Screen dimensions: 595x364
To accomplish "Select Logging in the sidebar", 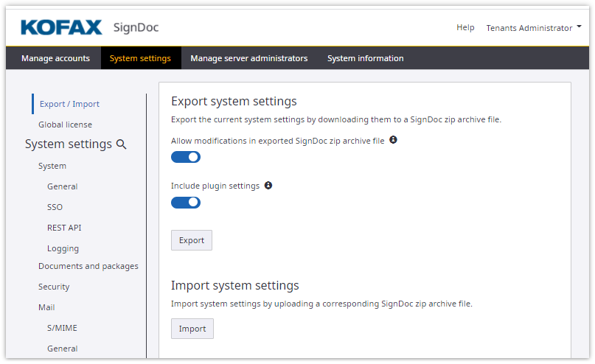I will [63, 248].
